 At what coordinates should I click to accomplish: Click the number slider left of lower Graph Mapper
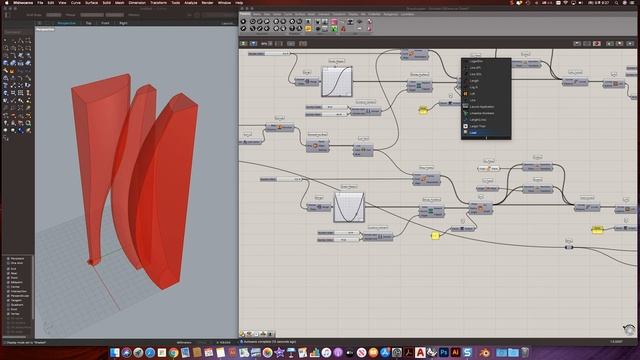(281, 179)
